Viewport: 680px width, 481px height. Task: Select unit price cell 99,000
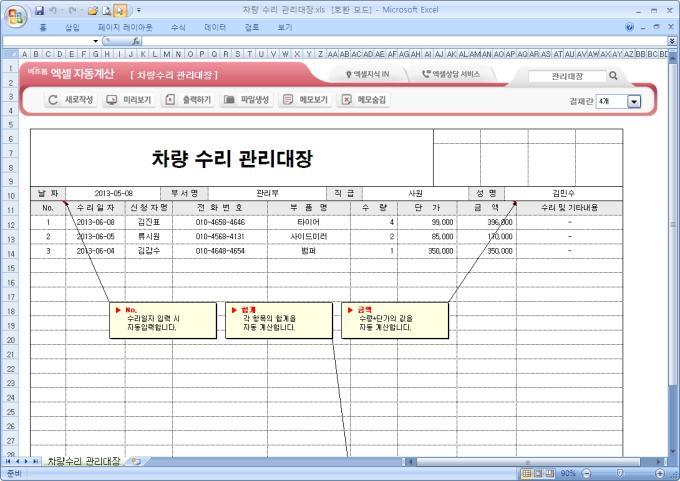[x=427, y=222]
